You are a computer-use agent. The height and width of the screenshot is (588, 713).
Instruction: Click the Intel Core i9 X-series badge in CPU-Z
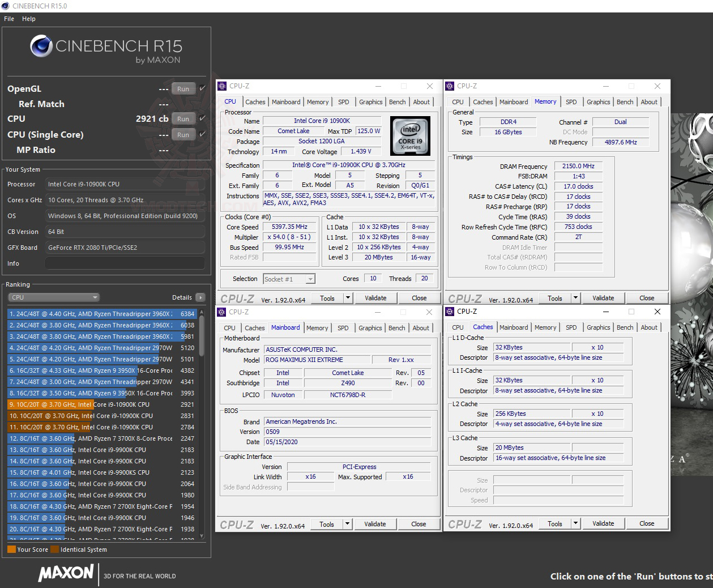point(410,136)
